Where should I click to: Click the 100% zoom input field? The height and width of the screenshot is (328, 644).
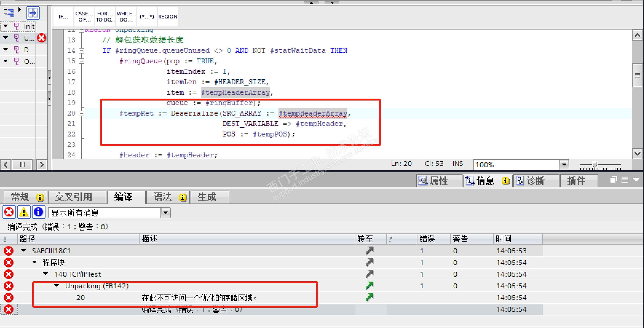pyautogui.click(x=516, y=165)
